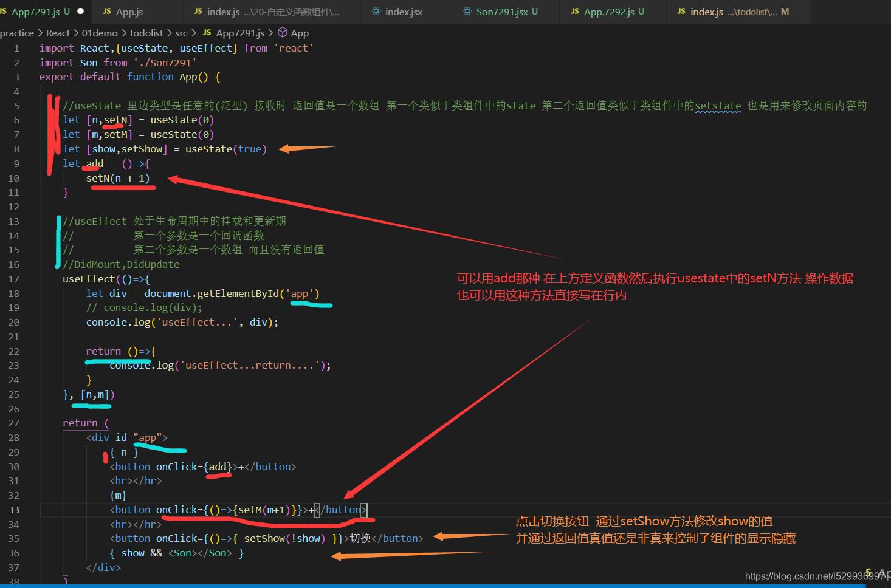891x588 pixels.
Task: Click 'onClick={add}' button line
Action: pyautogui.click(x=203, y=467)
